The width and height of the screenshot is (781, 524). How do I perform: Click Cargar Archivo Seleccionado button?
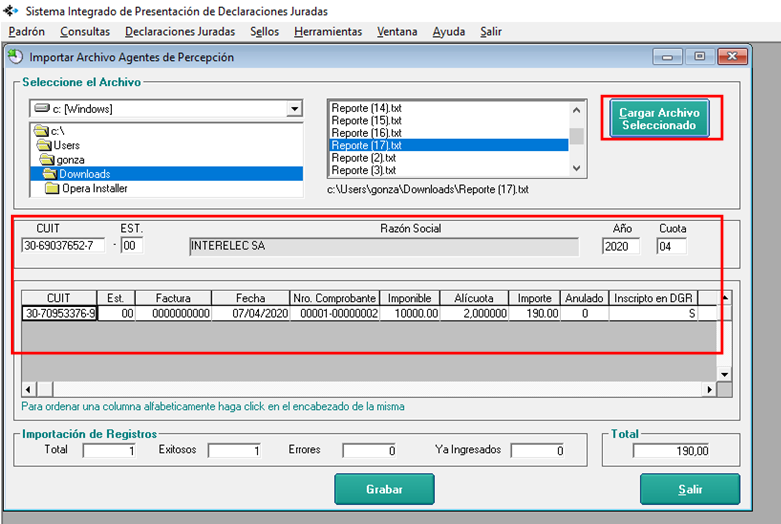pyautogui.click(x=660, y=119)
